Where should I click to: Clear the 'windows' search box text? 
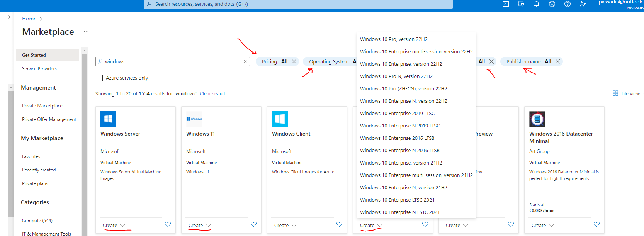click(245, 61)
